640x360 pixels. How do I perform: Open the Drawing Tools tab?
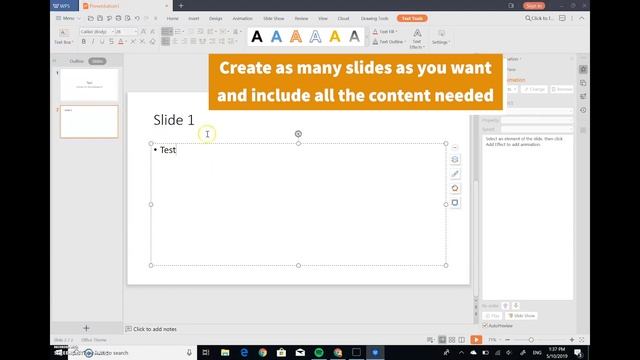coord(374,18)
